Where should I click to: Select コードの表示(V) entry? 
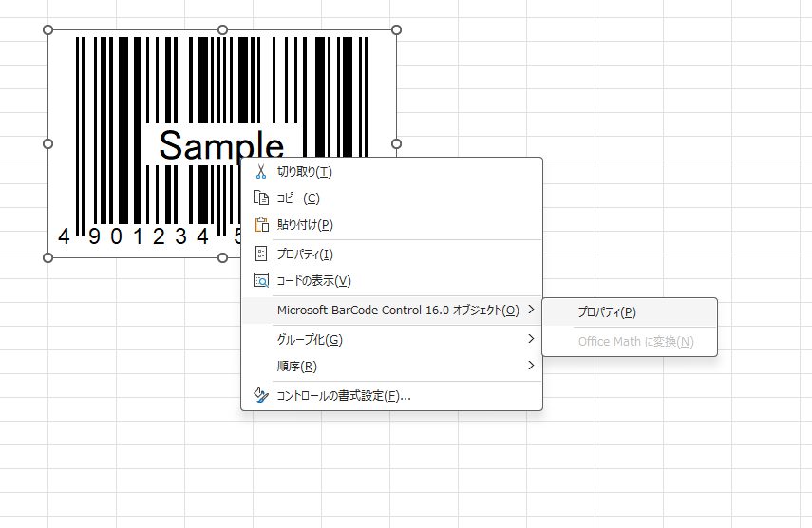coord(313,280)
